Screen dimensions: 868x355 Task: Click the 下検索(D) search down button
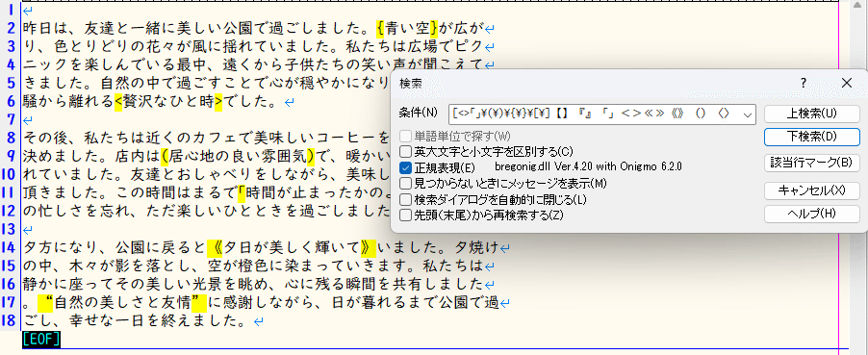click(x=811, y=137)
